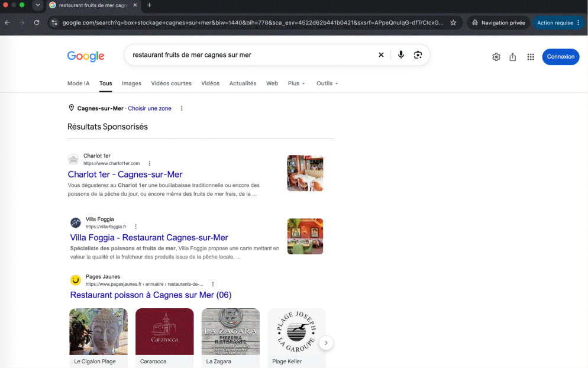
Task: Open a new tab with plus button
Action: (x=149, y=5)
